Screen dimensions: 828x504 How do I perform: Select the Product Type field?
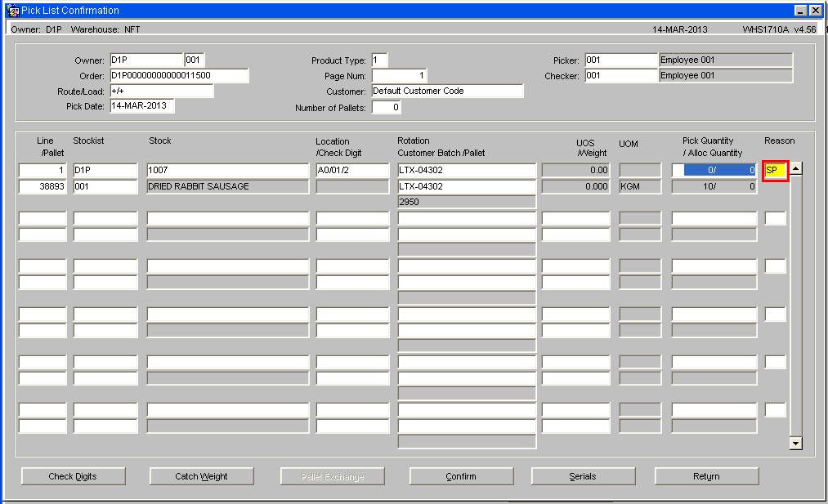pyautogui.click(x=380, y=60)
